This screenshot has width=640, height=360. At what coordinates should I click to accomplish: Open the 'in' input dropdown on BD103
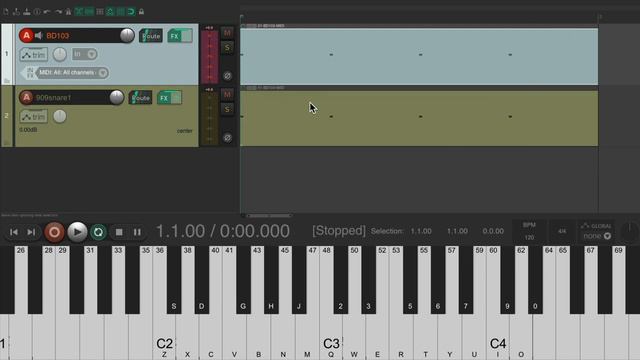(x=84, y=54)
